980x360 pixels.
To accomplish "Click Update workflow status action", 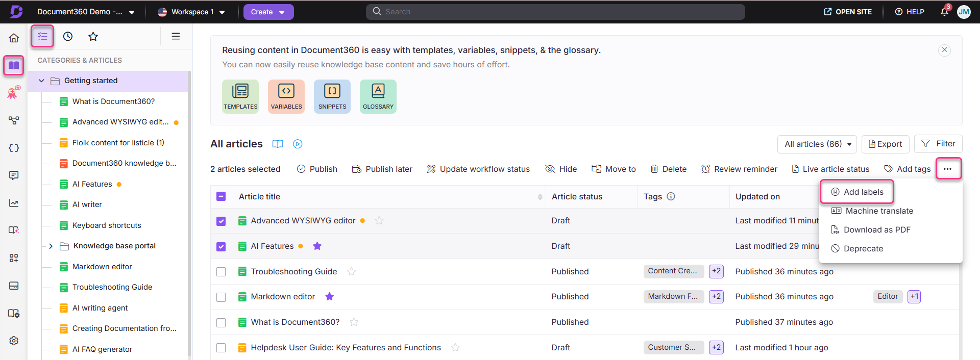I will 478,169.
